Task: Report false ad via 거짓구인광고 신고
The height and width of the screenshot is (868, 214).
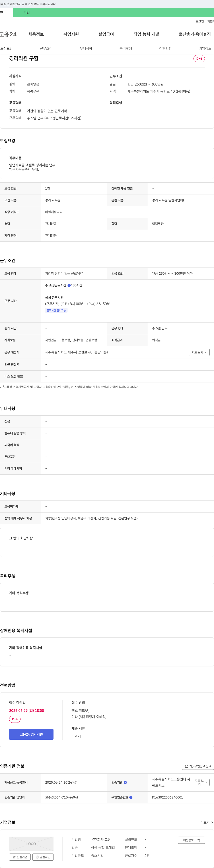Action: click(x=198, y=766)
